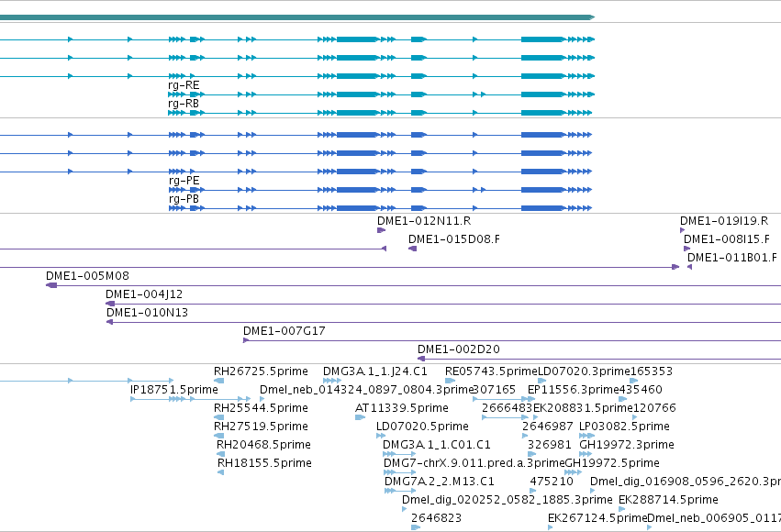Open Dmel_neb_014324_0897_0804.3prime label

(366, 390)
